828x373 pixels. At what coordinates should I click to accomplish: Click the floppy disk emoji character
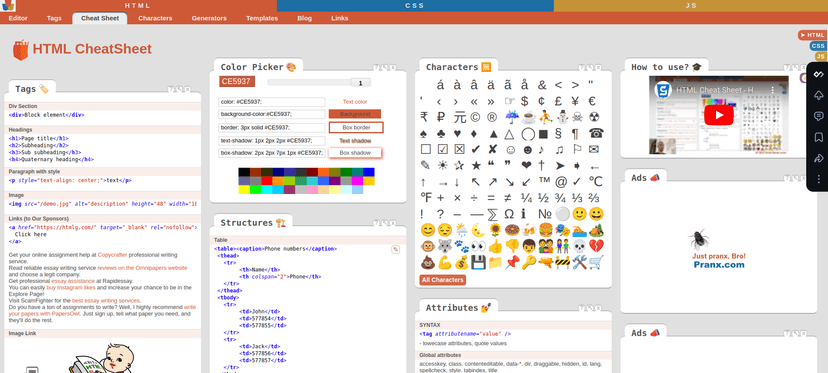coord(478,263)
